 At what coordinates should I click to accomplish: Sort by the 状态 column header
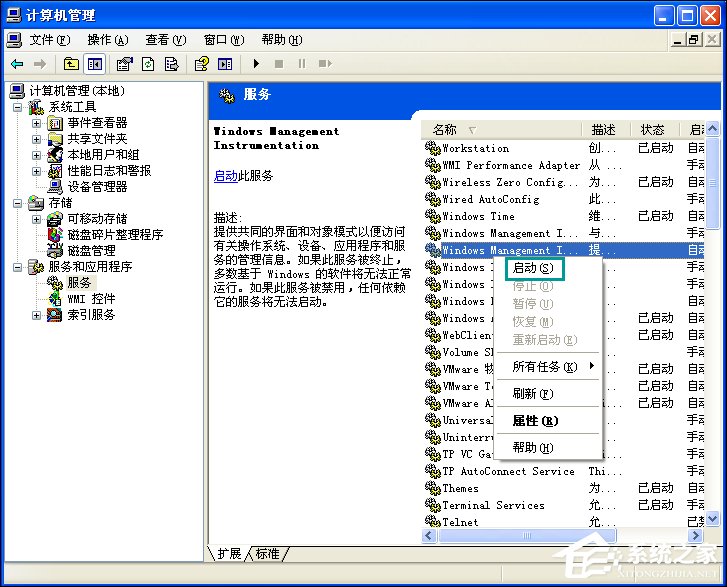[x=653, y=130]
